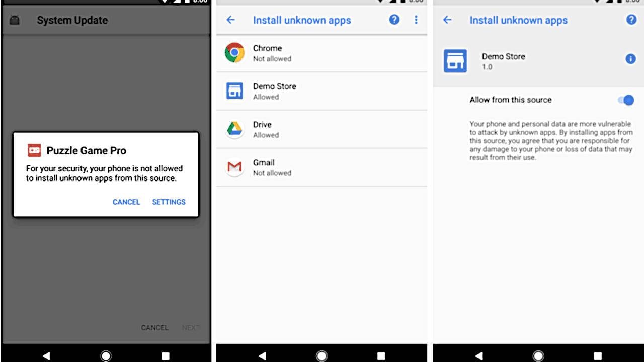644x362 pixels.
Task: Toggle Allow from this source switch
Action: click(626, 100)
